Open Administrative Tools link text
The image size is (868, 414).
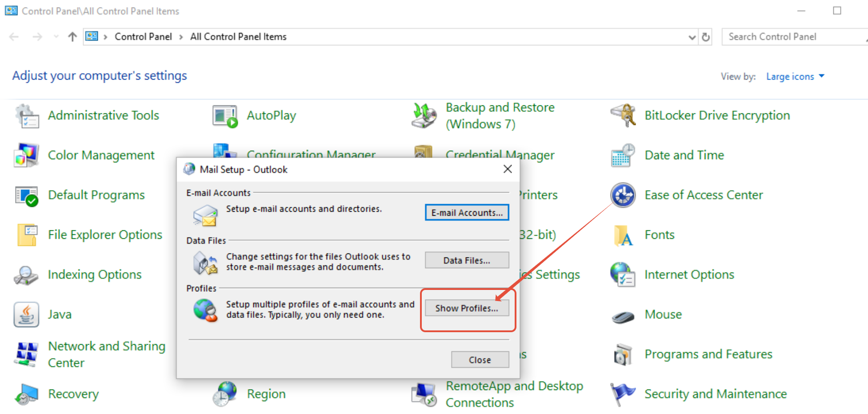(x=104, y=116)
